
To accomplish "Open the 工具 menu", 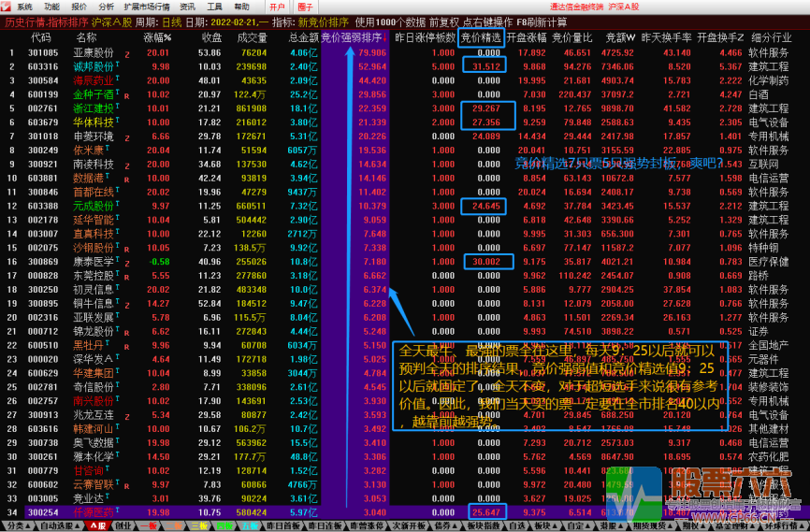I will [214, 7].
